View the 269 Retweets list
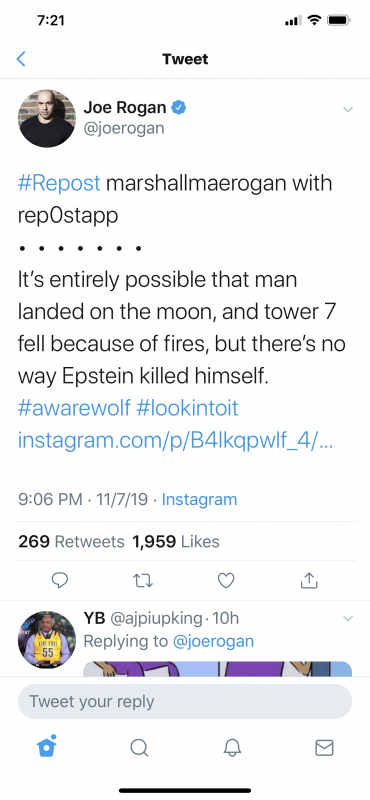370x800 pixels. pyautogui.click(x=71, y=541)
